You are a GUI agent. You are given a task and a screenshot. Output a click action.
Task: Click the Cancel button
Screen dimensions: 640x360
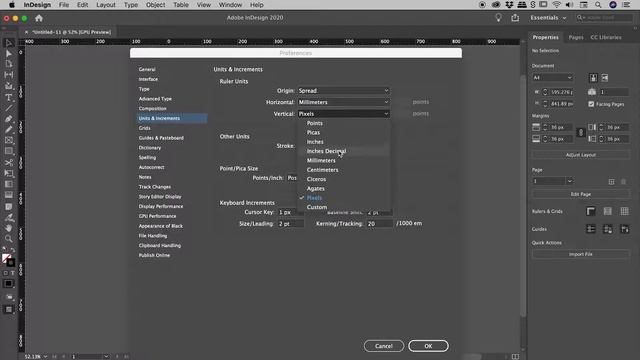pyautogui.click(x=384, y=346)
